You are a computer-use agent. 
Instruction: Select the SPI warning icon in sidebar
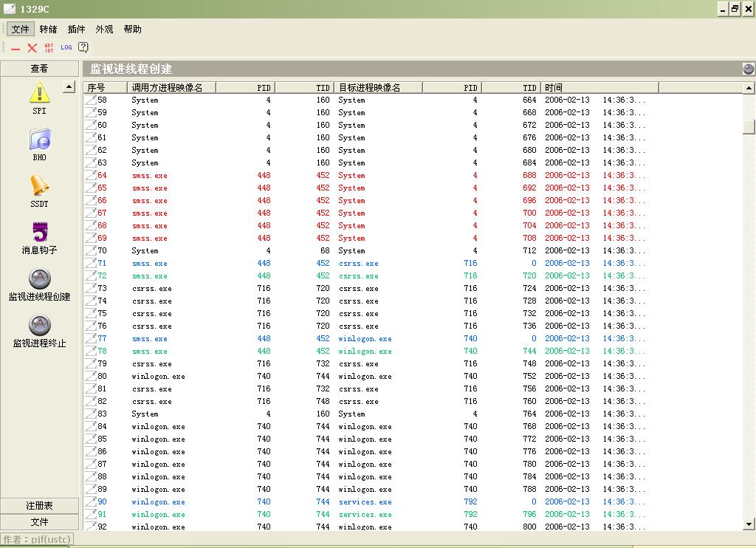pyautogui.click(x=39, y=93)
